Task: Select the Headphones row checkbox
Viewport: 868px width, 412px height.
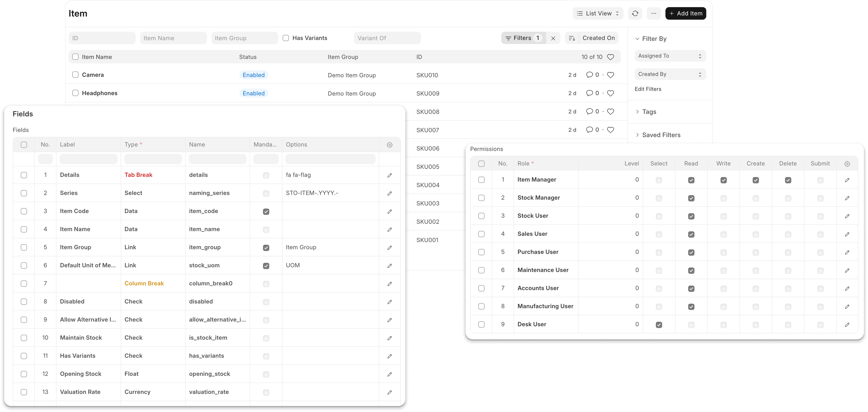Action: tap(75, 93)
